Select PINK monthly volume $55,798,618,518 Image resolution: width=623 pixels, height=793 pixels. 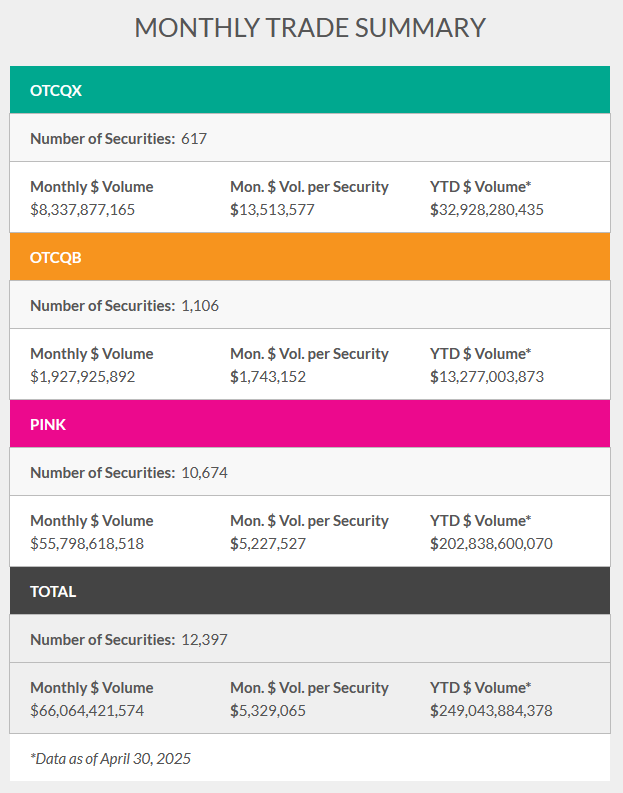click(87, 544)
